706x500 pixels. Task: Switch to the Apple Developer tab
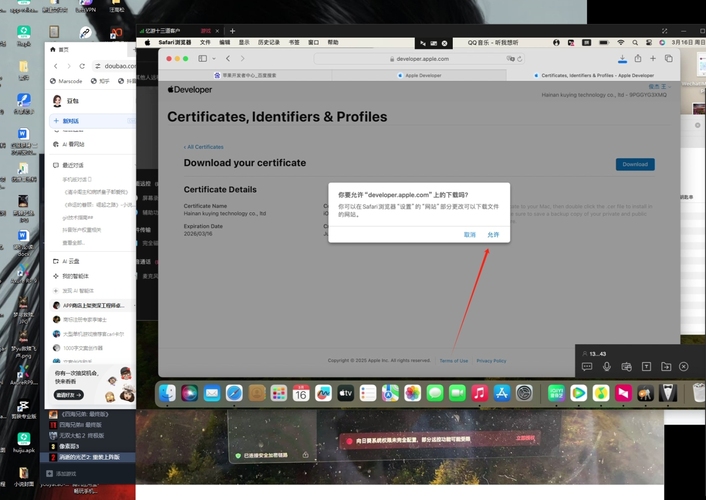(419, 75)
